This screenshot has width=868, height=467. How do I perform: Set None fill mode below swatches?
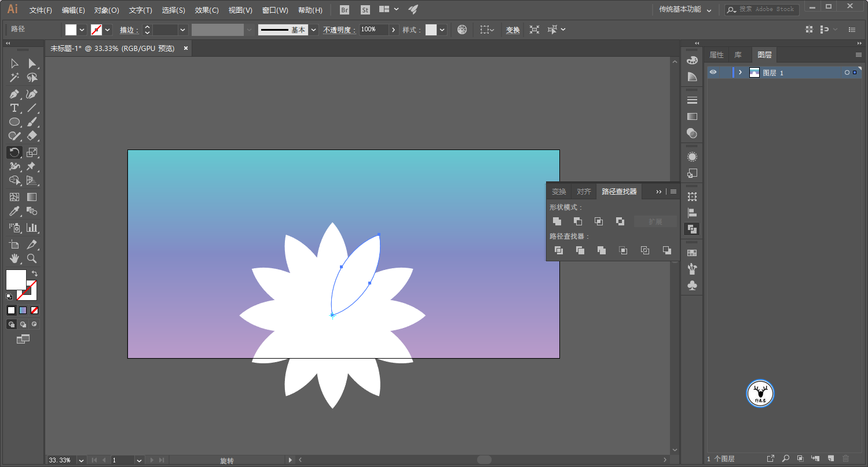point(35,310)
